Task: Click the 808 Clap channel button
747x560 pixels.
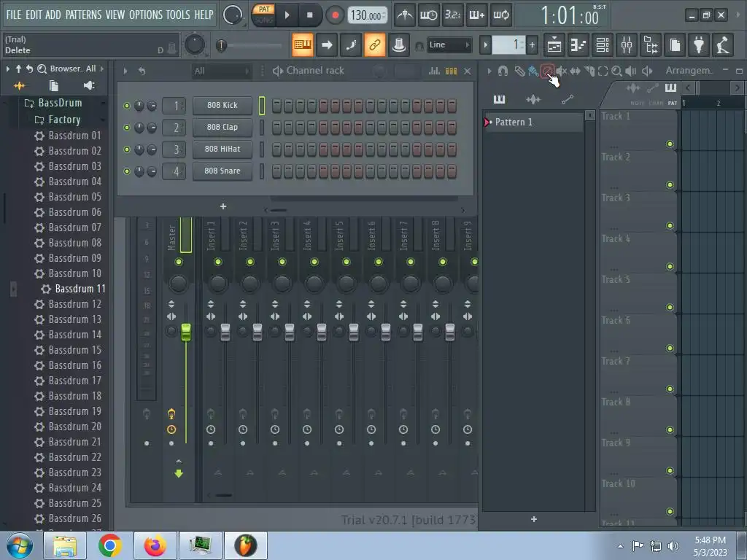Action: (222, 127)
